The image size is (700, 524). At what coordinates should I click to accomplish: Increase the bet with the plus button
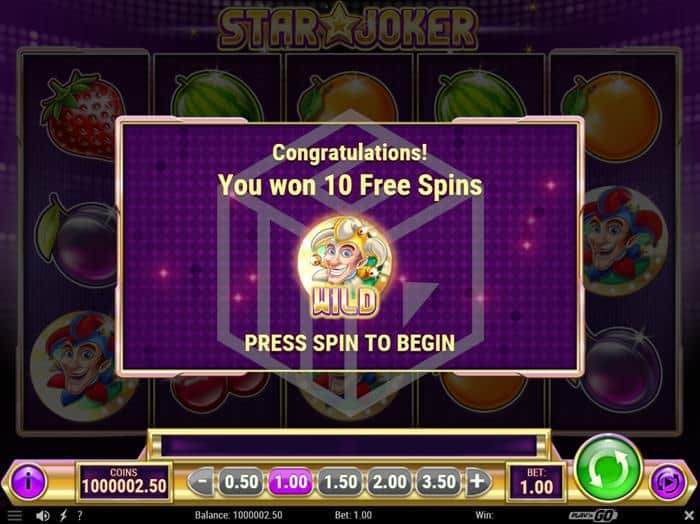tap(477, 482)
